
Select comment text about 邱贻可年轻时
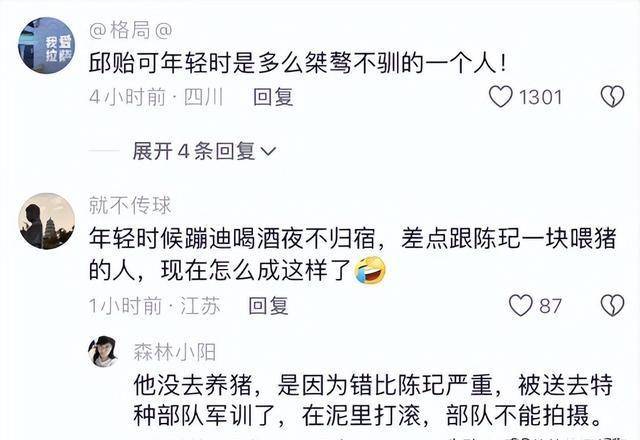(x=298, y=64)
